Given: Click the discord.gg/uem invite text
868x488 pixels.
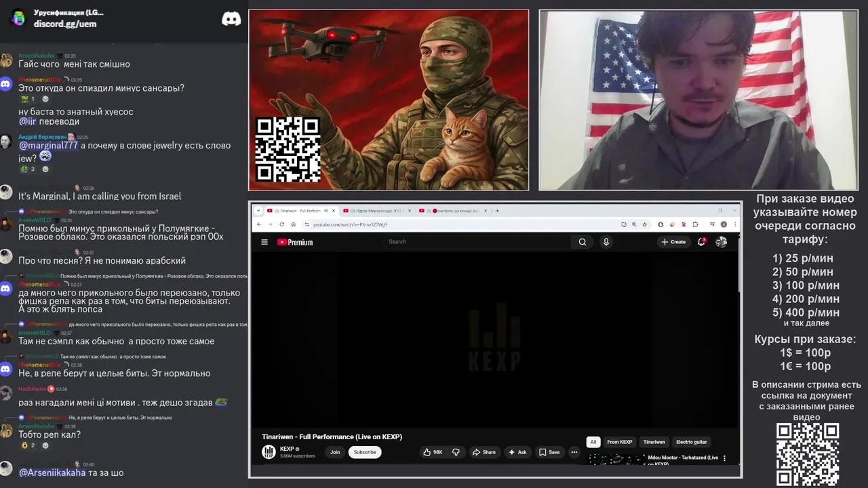Looking at the screenshot, I should (65, 24).
